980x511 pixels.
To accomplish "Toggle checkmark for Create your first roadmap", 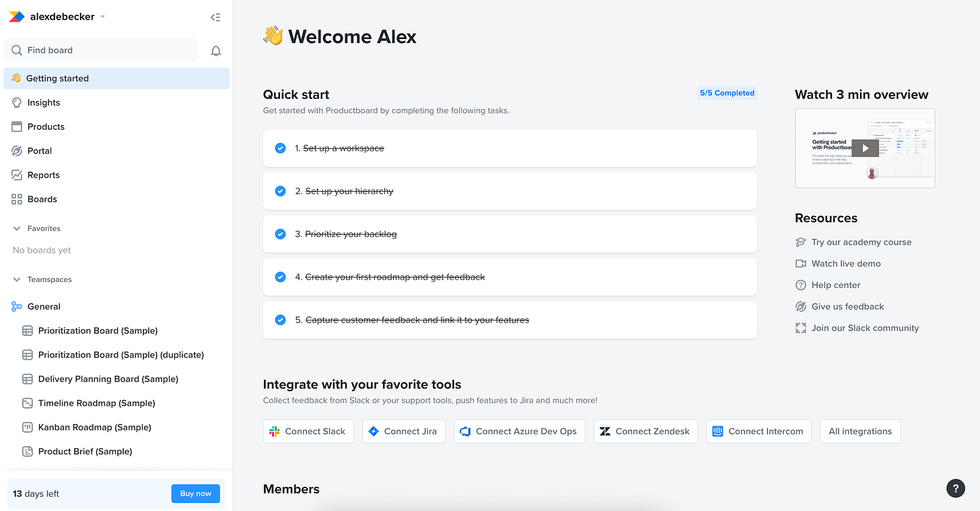I will click(280, 277).
